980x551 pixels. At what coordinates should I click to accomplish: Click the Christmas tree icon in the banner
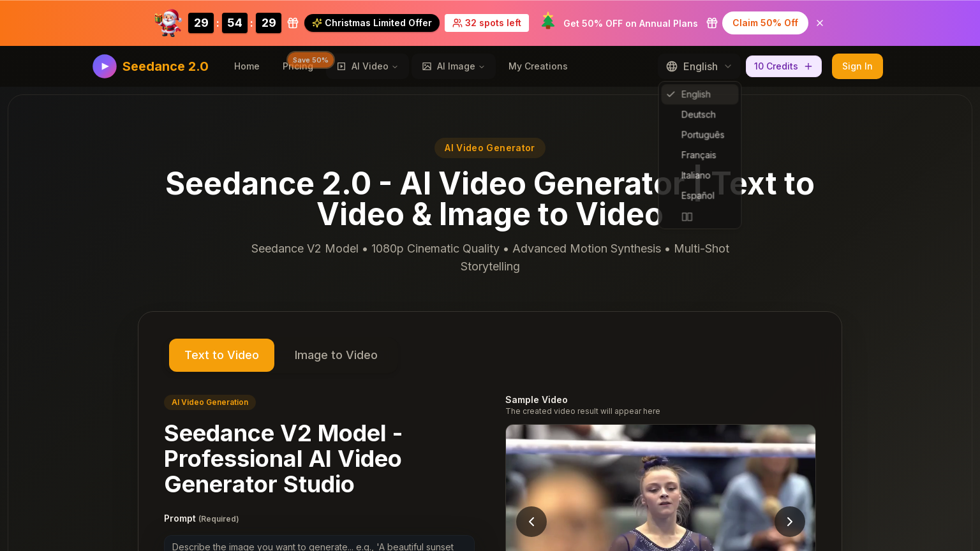[547, 21]
